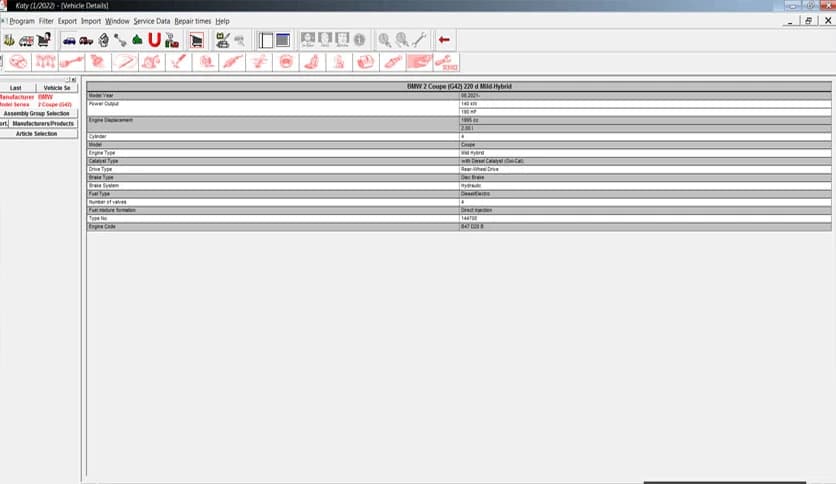This screenshot has height=484, width=836.
Task: Click the first gray magnifier icon
Action: click(x=384, y=40)
